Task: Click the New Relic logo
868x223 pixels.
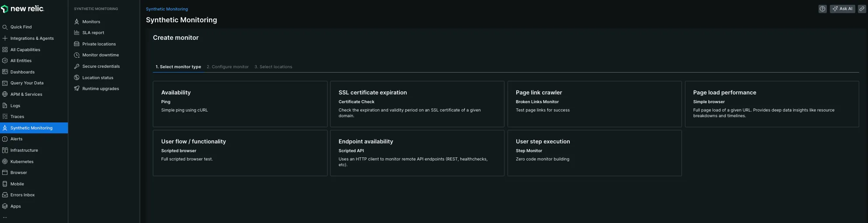Action: pos(23,9)
